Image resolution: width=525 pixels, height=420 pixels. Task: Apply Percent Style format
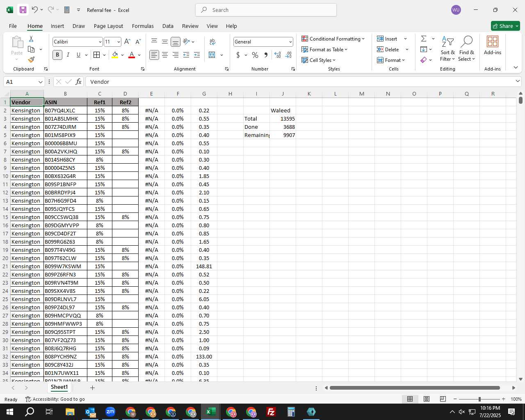pos(255,55)
